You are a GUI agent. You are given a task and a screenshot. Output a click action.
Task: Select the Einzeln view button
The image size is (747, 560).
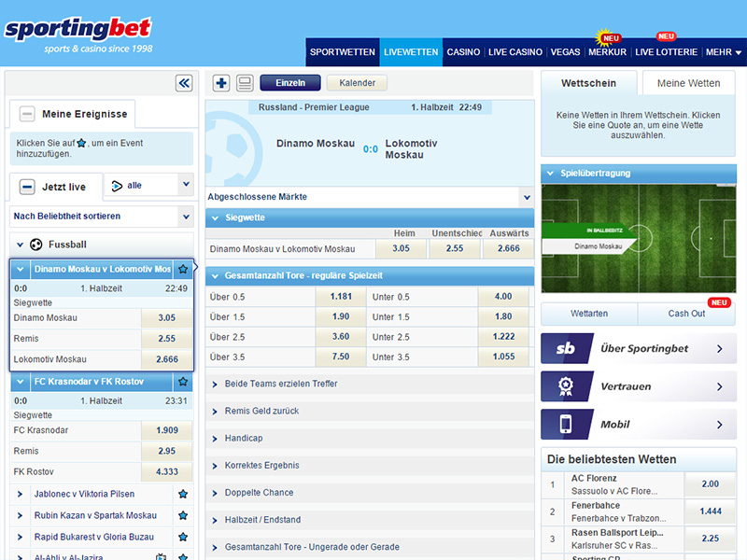290,83
